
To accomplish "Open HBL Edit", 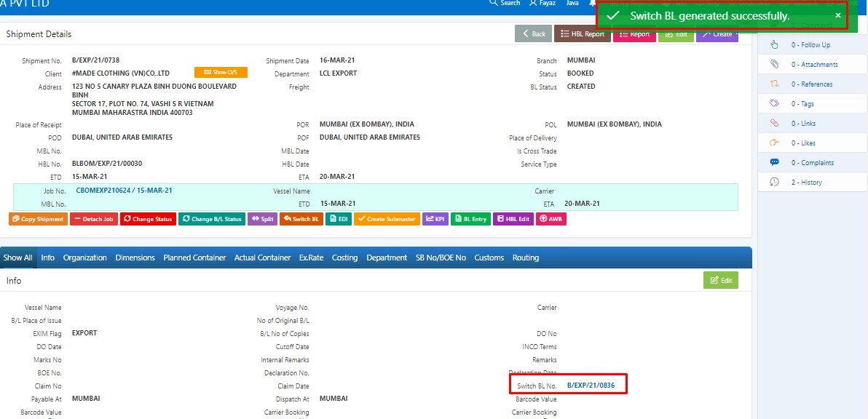I will (513, 218).
